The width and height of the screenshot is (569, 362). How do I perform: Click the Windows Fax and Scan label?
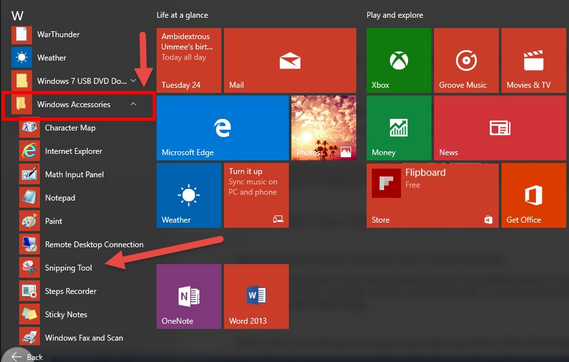coord(84,338)
